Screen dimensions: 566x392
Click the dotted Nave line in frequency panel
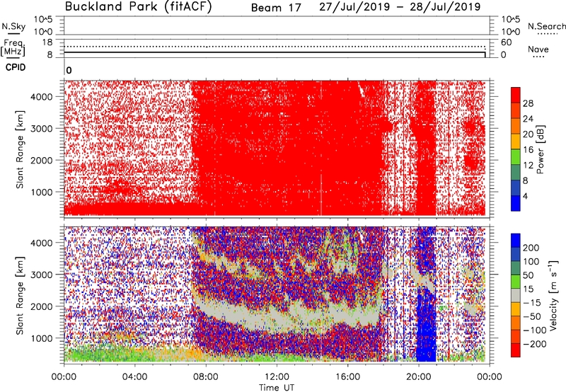(275, 47)
